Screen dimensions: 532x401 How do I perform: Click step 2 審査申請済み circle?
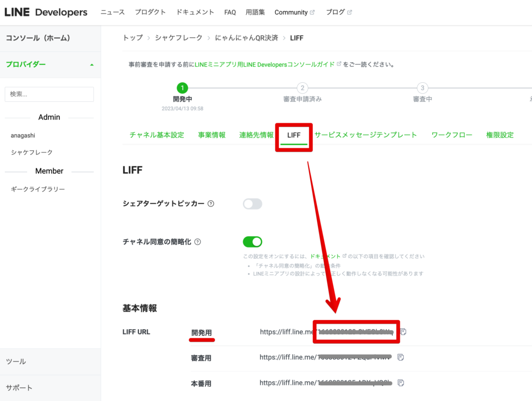(302, 88)
